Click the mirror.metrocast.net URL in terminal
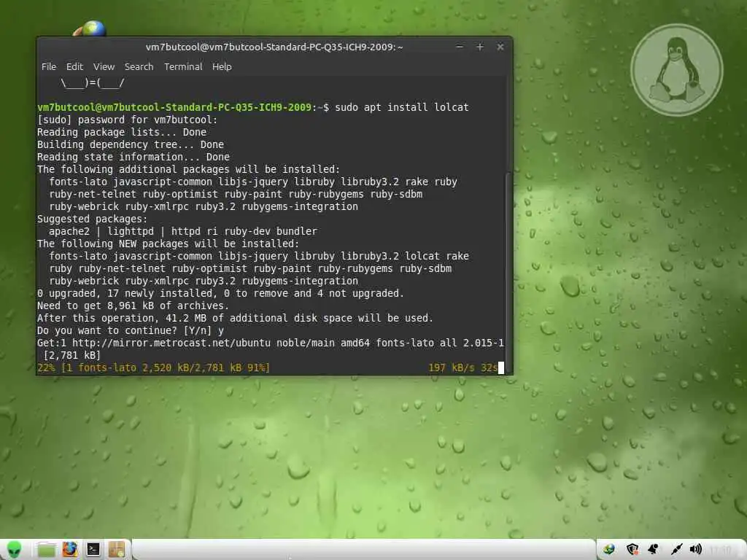747x560 pixels. click(171, 343)
